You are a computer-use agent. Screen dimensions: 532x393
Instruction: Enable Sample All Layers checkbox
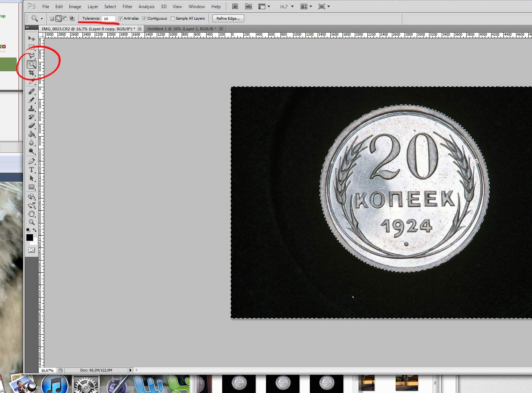pos(172,19)
